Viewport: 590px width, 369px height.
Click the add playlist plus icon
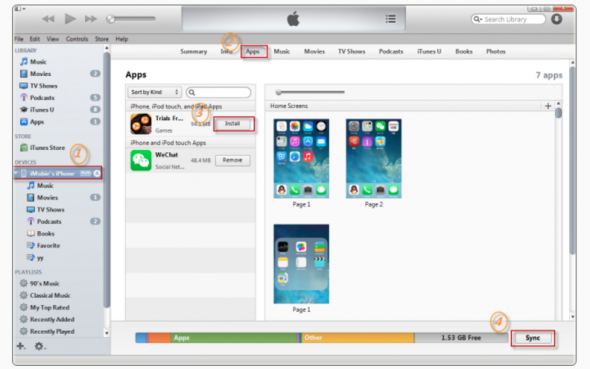coord(21,346)
